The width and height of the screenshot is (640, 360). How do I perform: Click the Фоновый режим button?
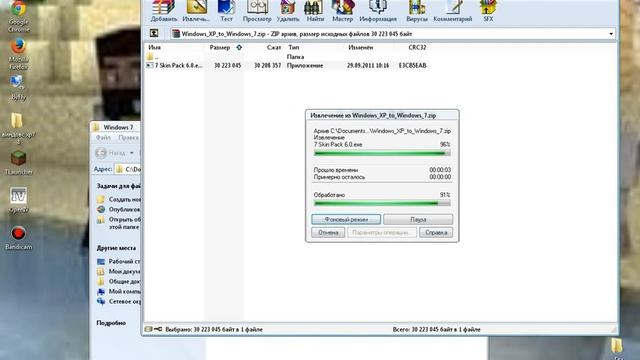346,219
